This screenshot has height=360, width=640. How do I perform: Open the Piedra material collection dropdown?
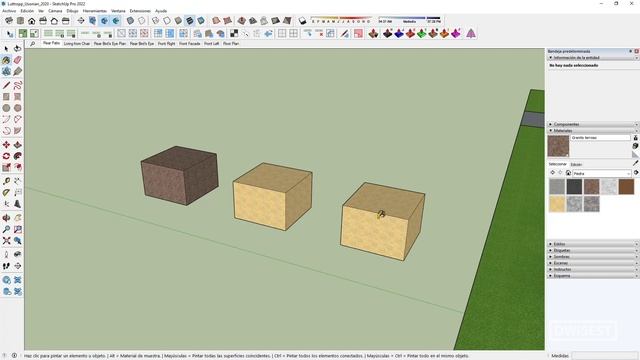point(602,173)
